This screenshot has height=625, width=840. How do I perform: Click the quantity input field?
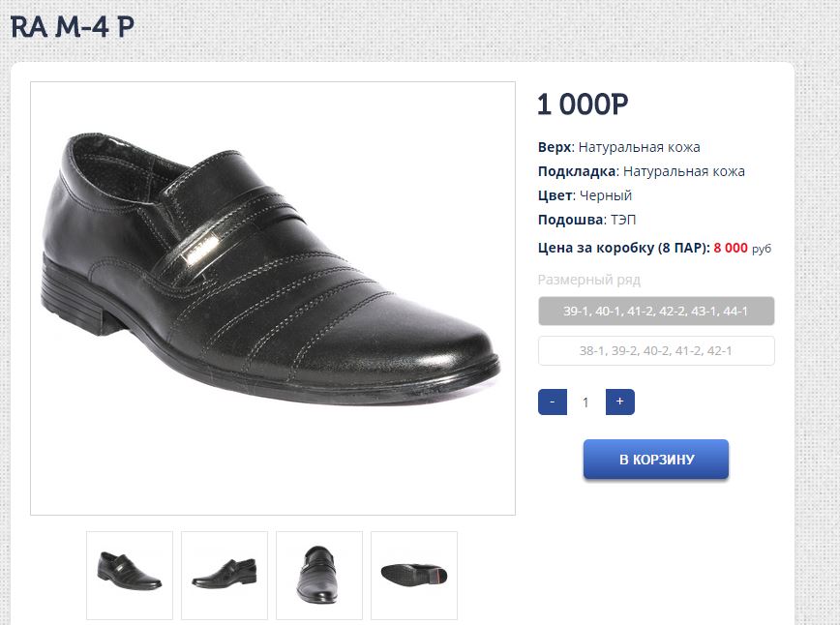click(x=585, y=402)
